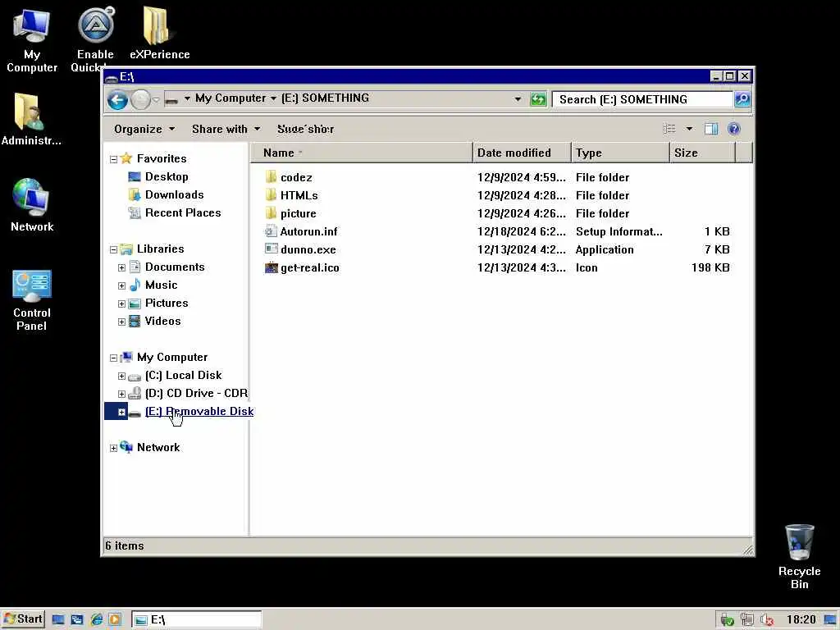Screen dimensions: 840x630
Task: Open Explorer help button
Action: 734,129
